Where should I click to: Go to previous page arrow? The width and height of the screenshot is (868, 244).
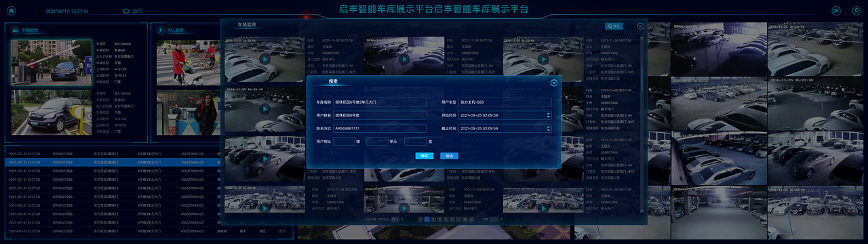(420, 220)
